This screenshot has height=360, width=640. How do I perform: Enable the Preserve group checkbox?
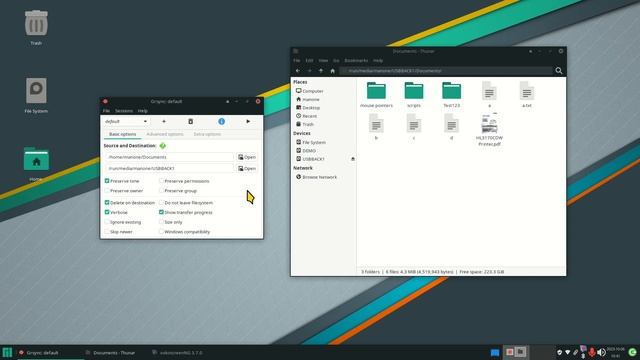click(x=161, y=191)
